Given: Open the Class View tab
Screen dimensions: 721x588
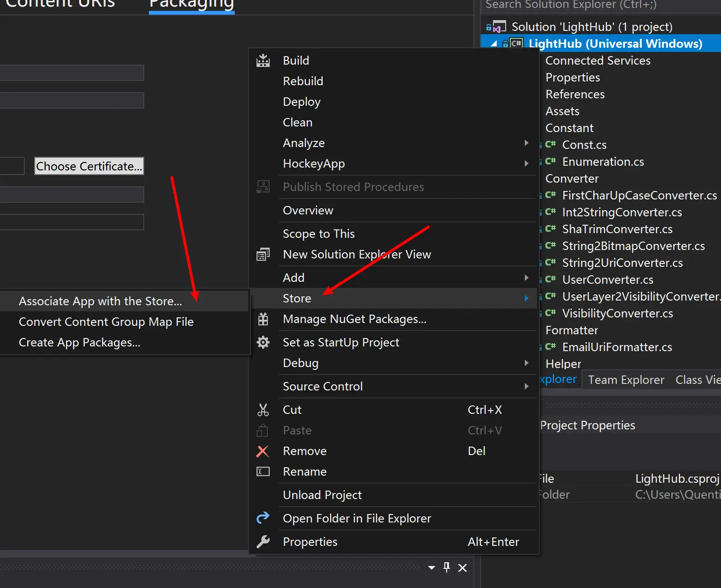Looking at the screenshot, I should tap(698, 380).
